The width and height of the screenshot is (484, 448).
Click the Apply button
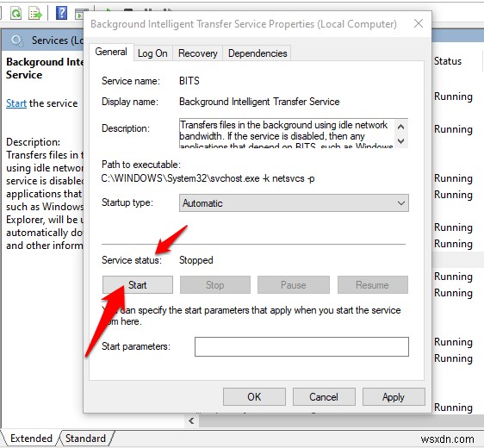point(394,397)
